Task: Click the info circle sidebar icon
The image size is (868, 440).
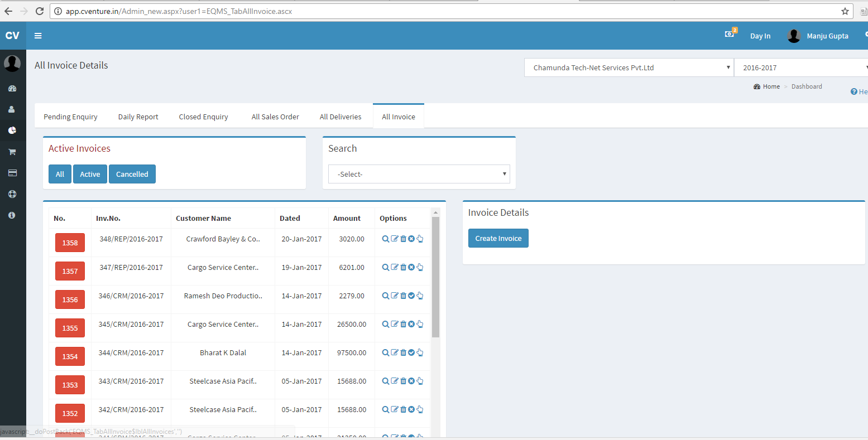Action: (x=12, y=215)
